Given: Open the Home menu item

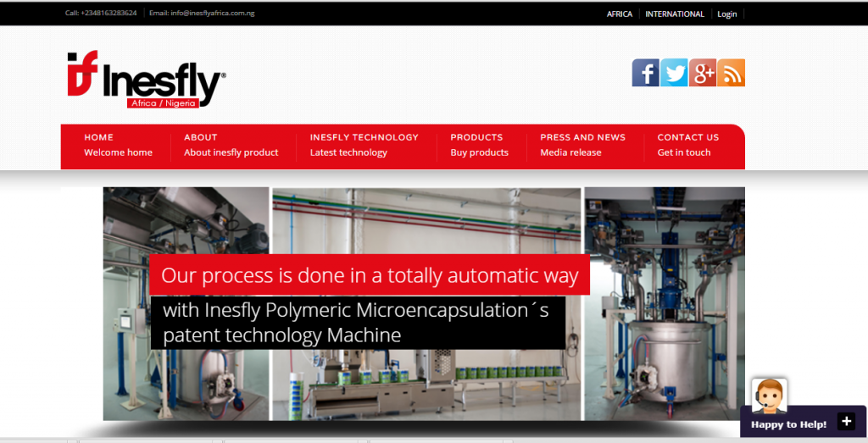Looking at the screenshot, I should tap(98, 137).
